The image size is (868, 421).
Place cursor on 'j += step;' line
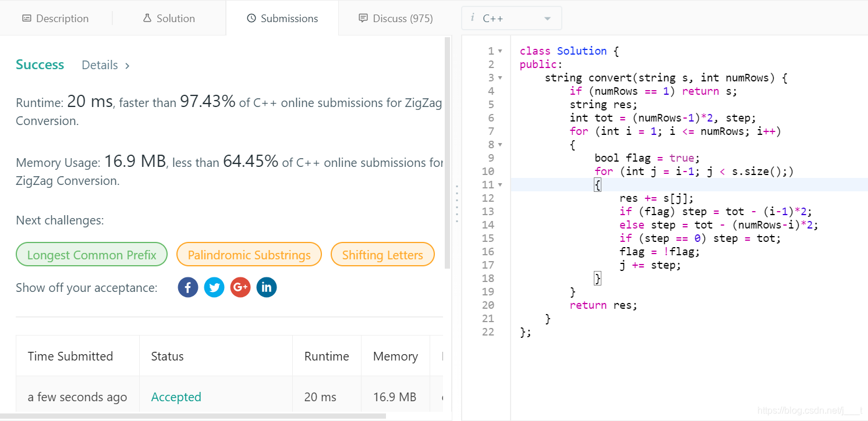pyautogui.click(x=650, y=265)
